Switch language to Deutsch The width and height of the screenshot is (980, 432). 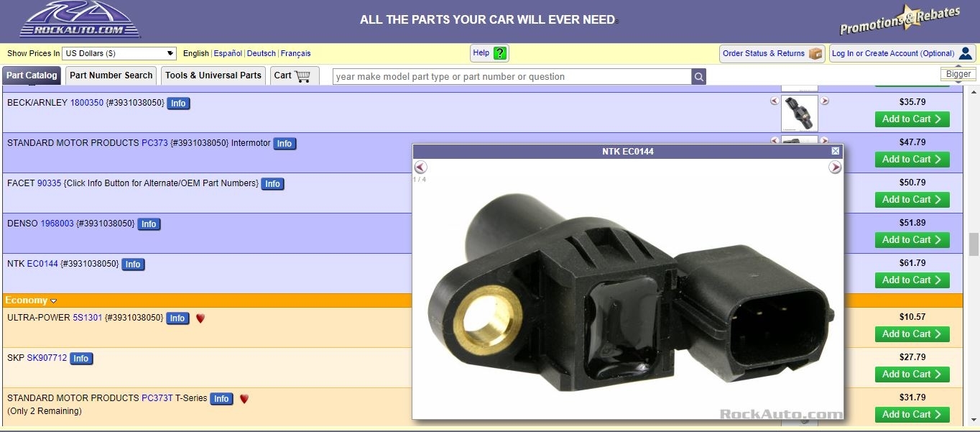pos(262,53)
